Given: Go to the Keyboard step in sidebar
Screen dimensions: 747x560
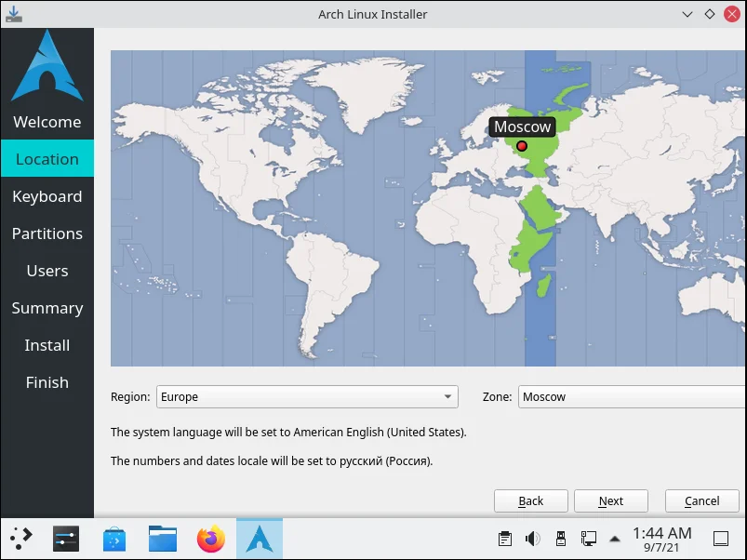Looking at the screenshot, I should pos(47,196).
